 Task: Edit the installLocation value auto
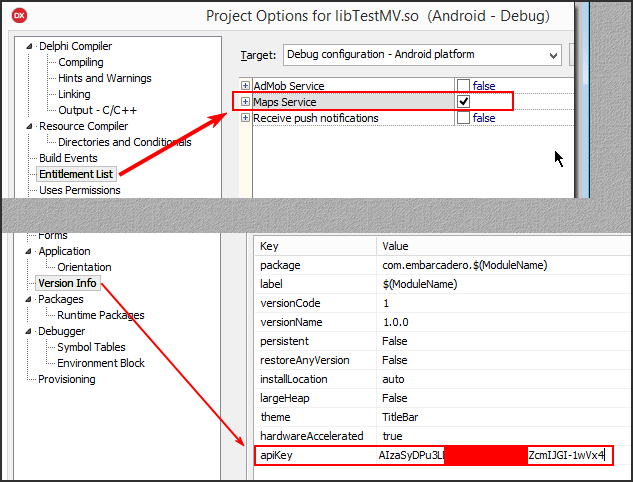coord(504,379)
